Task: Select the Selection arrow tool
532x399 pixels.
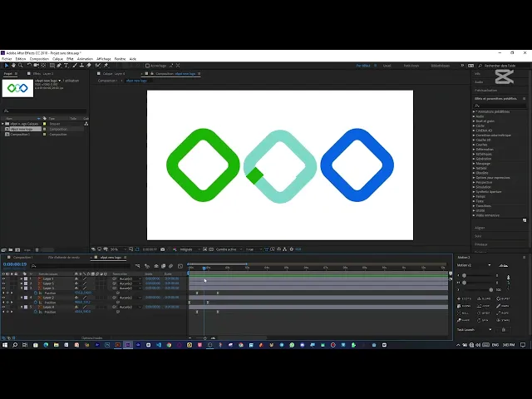Action: (x=6, y=66)
